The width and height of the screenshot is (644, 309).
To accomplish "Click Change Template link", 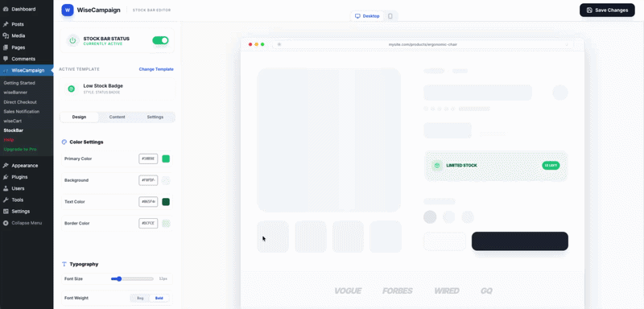I will [x=156, y=69].
